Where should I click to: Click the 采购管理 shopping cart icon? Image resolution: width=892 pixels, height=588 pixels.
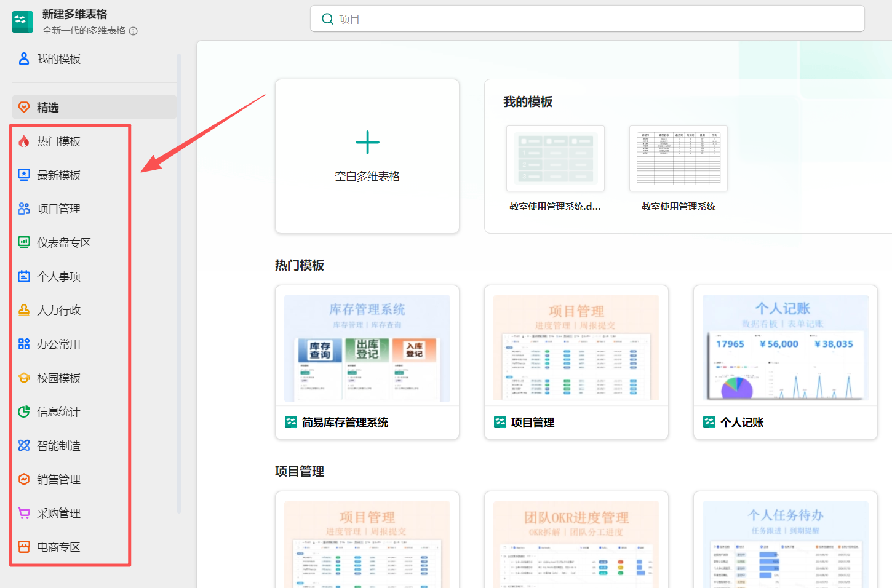[x=24, y=513]
